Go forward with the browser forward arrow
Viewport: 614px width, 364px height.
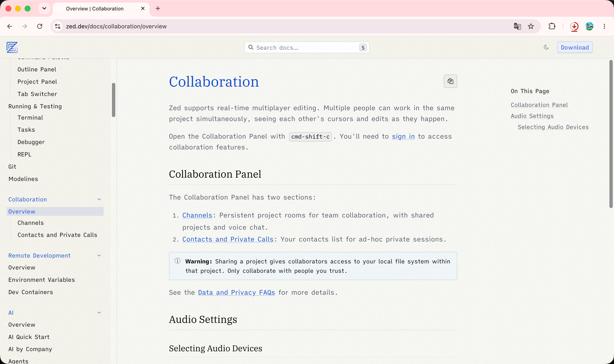click(x=25, y=26)
